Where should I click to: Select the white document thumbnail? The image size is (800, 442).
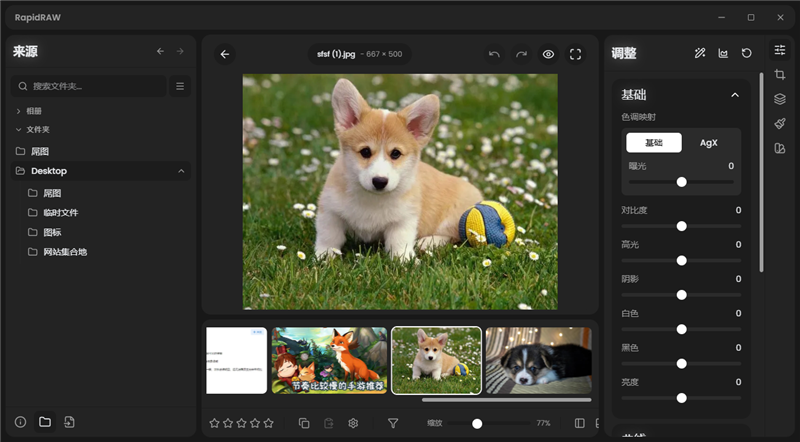point(237,360)
